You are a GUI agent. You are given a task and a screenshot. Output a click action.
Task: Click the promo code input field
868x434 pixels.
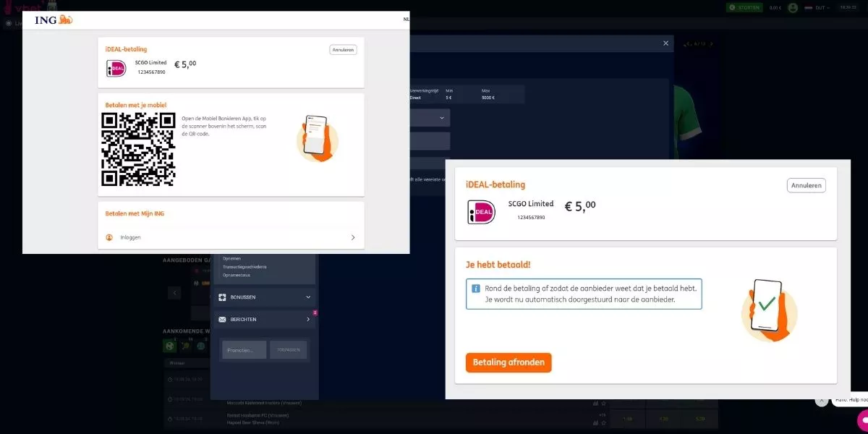click(x=244, y=350)
